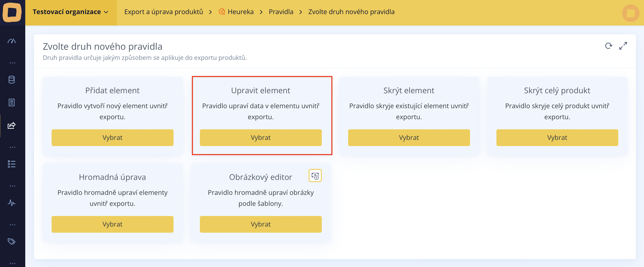Open the checklist sidebar icon

pos(12,164)
